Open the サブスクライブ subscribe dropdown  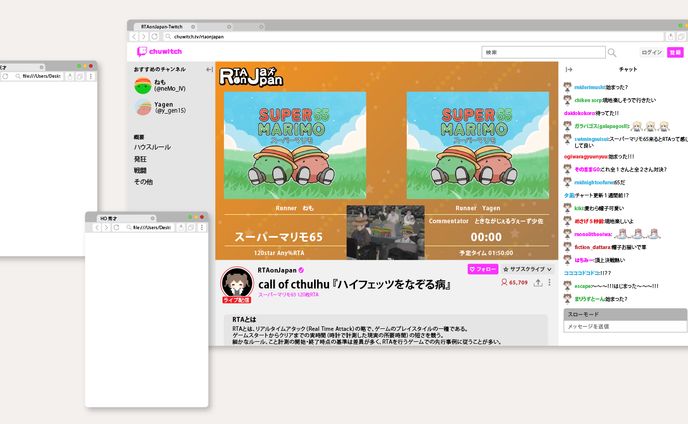527,269
